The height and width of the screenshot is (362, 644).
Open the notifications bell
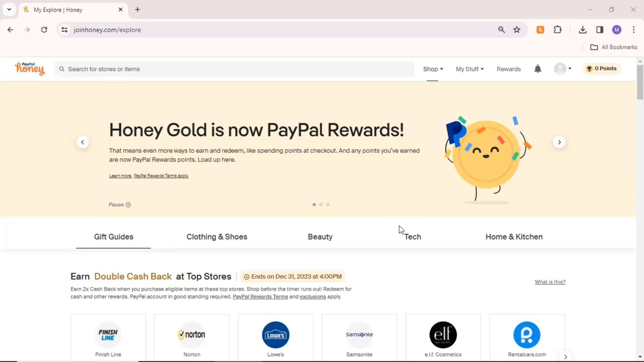pyautogui.click(x=538, y=69)
